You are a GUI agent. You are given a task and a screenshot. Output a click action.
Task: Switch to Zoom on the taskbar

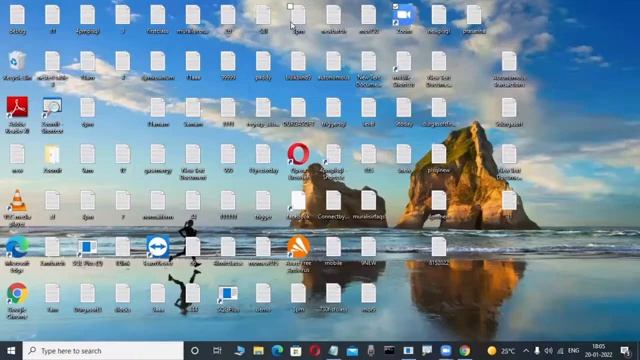click(446, 351)
